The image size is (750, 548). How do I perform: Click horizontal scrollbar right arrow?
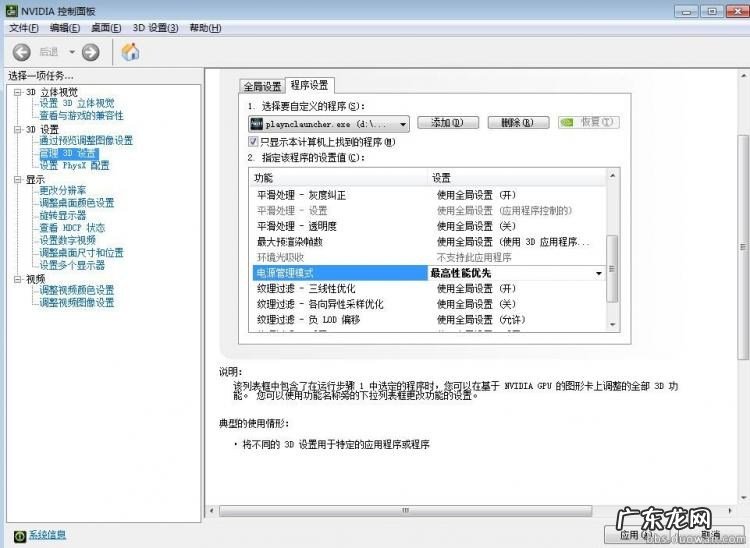[730, 511]
